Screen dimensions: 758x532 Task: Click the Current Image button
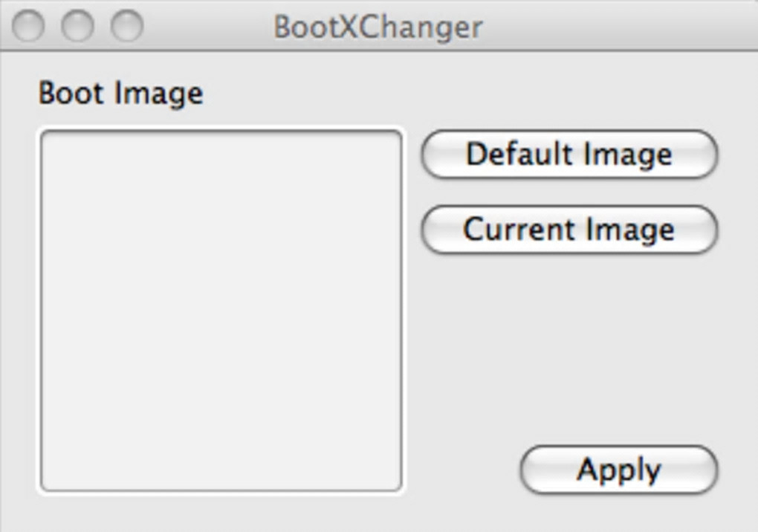(569, 230)
